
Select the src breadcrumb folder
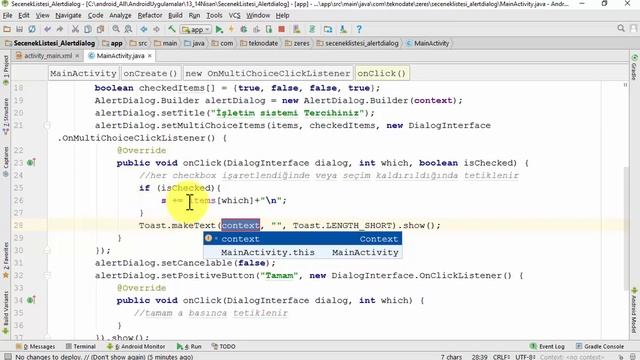tap(138, 43)
